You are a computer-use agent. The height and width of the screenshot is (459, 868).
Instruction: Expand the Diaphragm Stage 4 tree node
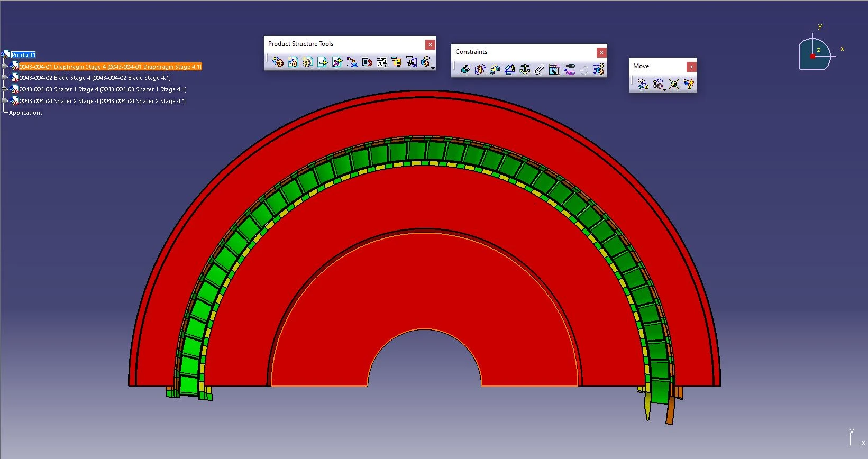(x=5, y=66)
